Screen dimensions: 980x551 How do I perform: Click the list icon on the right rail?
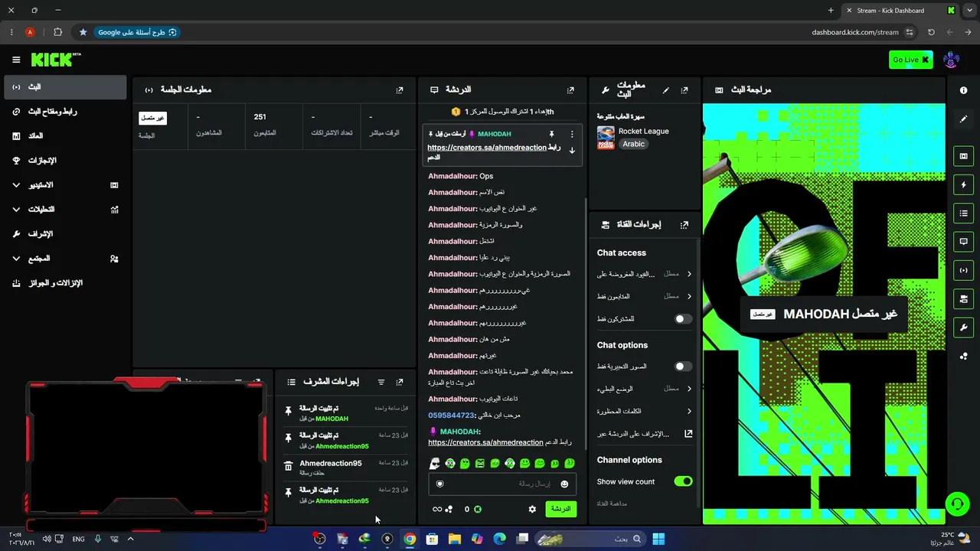pos(963,214)
